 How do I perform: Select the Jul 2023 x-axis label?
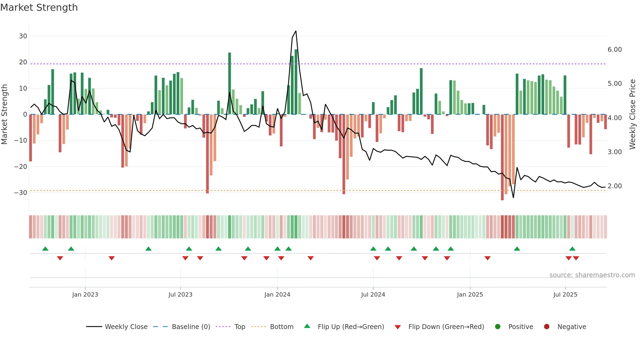click(x=180, y=294)
